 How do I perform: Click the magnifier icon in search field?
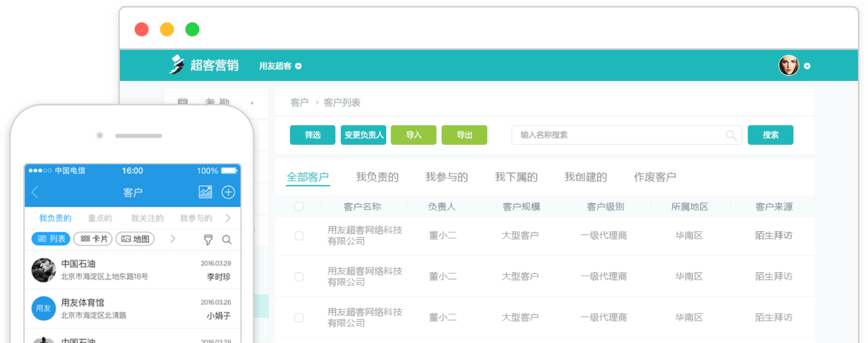tap(731, 135)
